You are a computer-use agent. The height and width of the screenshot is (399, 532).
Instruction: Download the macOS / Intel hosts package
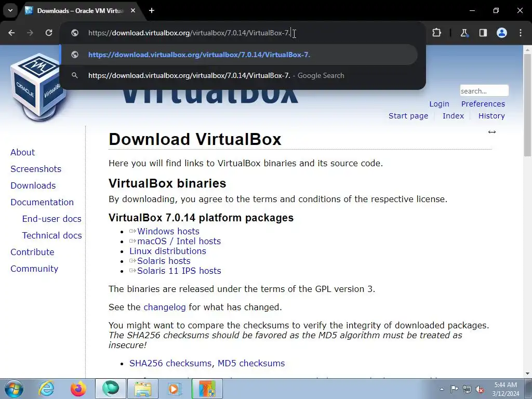pyautogui.click(x=179, y=241)
